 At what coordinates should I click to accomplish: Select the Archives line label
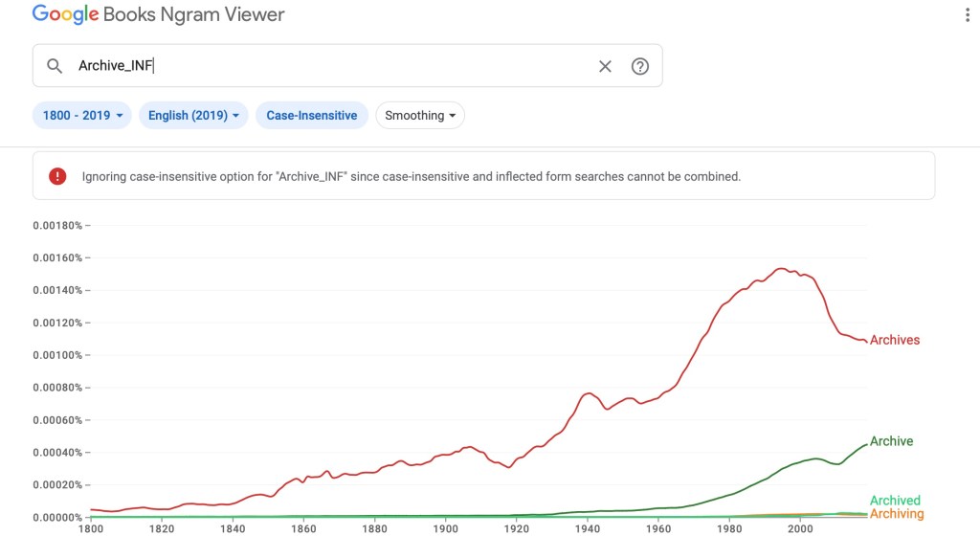click(x=894, y=341)
